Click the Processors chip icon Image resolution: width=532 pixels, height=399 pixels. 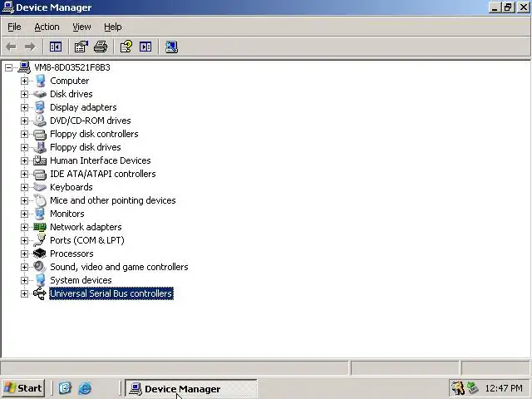(x=40, y=254)
